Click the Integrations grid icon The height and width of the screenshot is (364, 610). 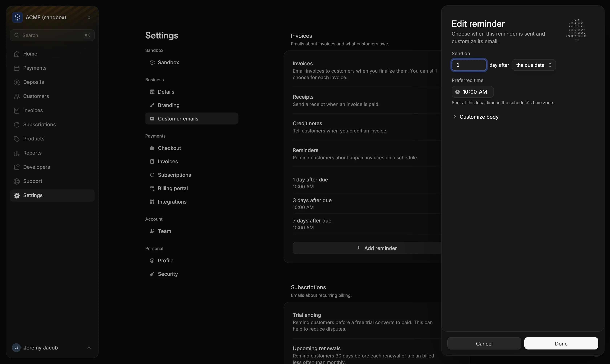click(152, 202)
